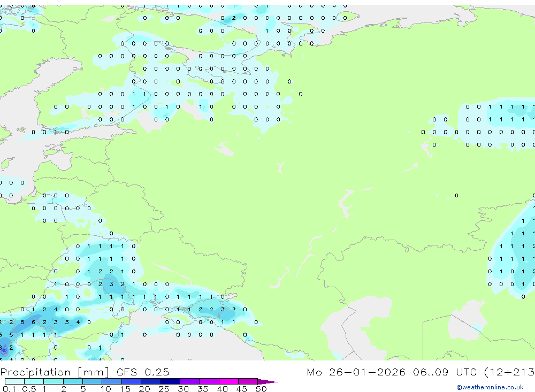Click the 0.1–0.5 mm palest legend swatch
Viewport: 535px width, 392px height.
coord(14,381)
